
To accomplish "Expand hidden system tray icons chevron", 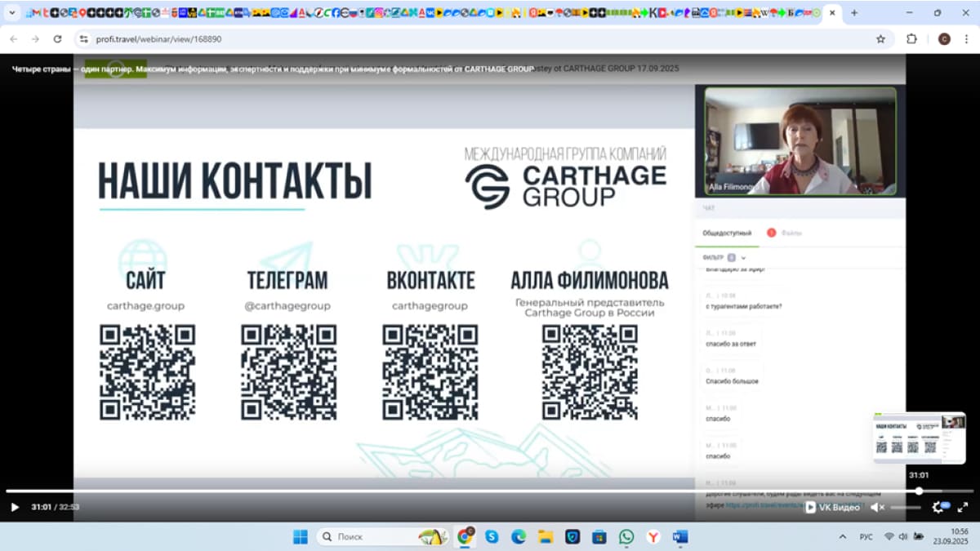I will click(842, 536).
